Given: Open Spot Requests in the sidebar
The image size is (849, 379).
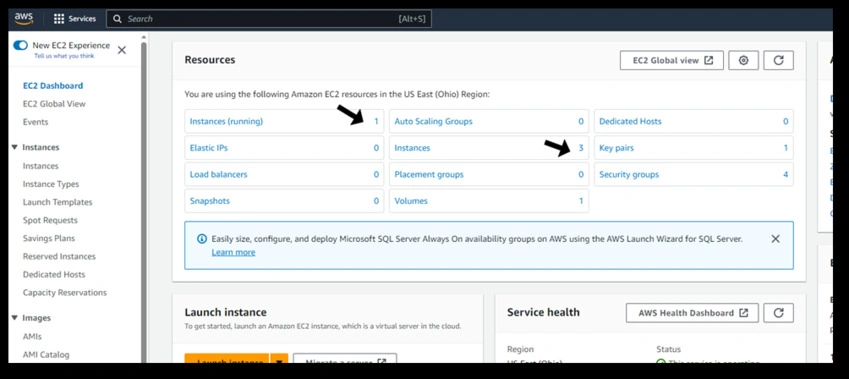Looking at the screenshot, I should 50,220.
